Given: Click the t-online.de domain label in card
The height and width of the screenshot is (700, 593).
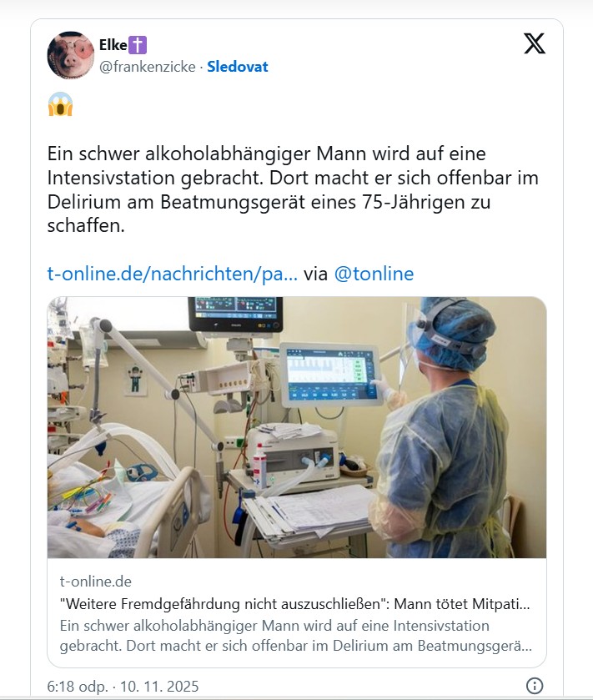Looking at the screenshot, I should point(96,582).
